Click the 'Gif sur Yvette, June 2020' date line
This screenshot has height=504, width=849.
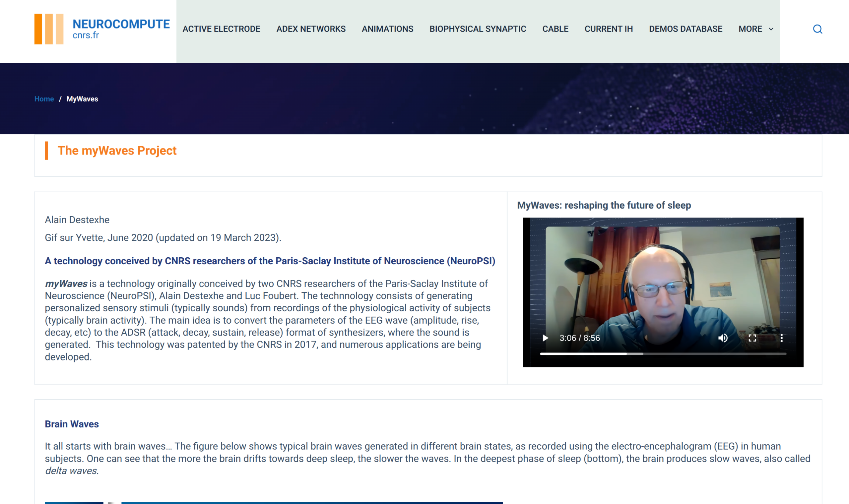[163, 237]
